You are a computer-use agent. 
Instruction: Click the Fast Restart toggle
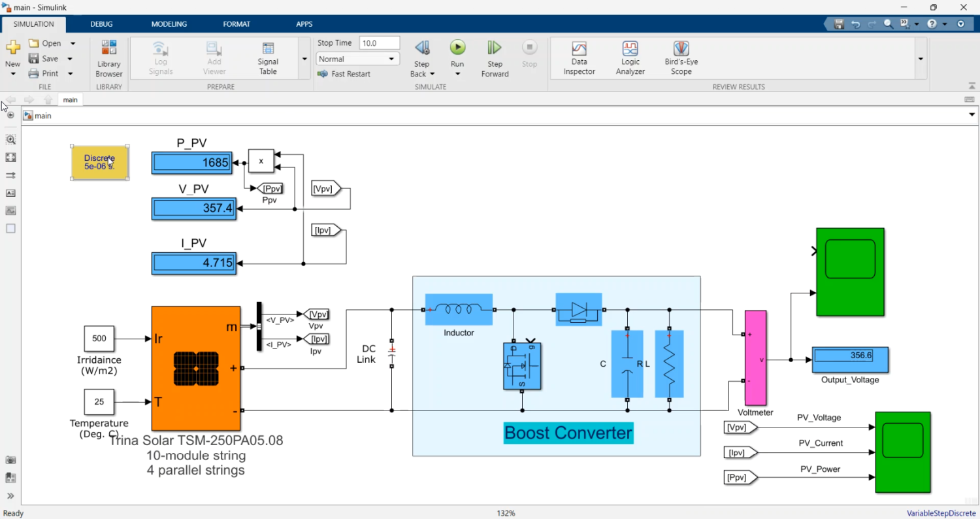pyautogui.click(x=344, y=74)
